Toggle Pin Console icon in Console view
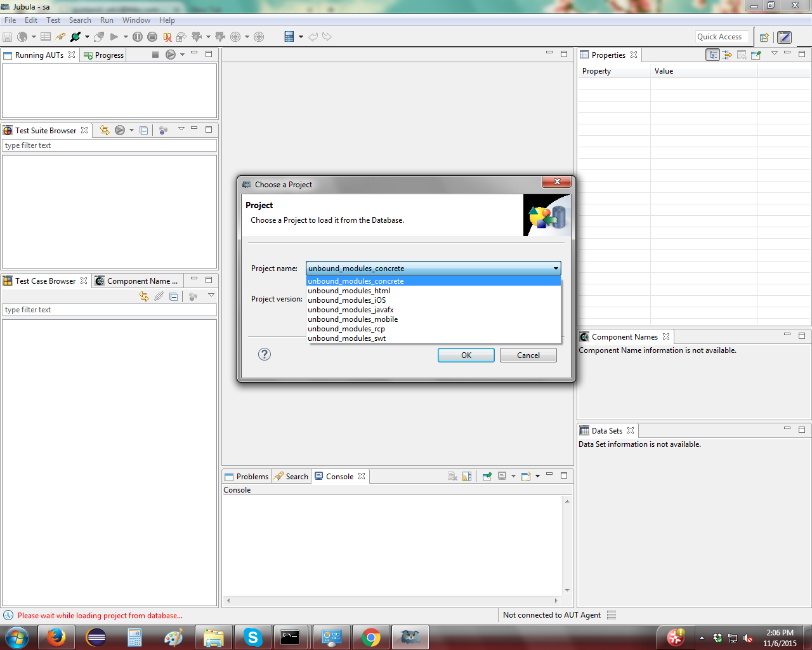Viewport: 812px width, 650px height. 487,476
